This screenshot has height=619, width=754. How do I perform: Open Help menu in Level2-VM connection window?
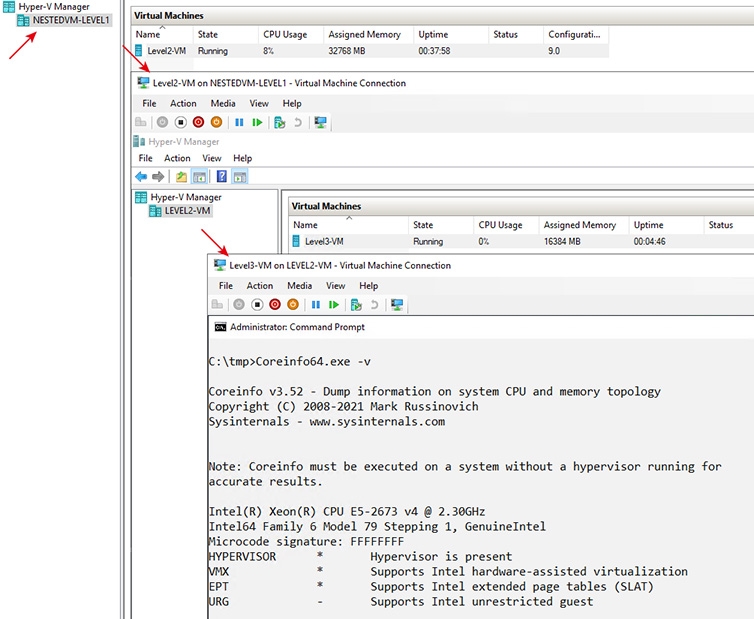click(x=292, y=103)
